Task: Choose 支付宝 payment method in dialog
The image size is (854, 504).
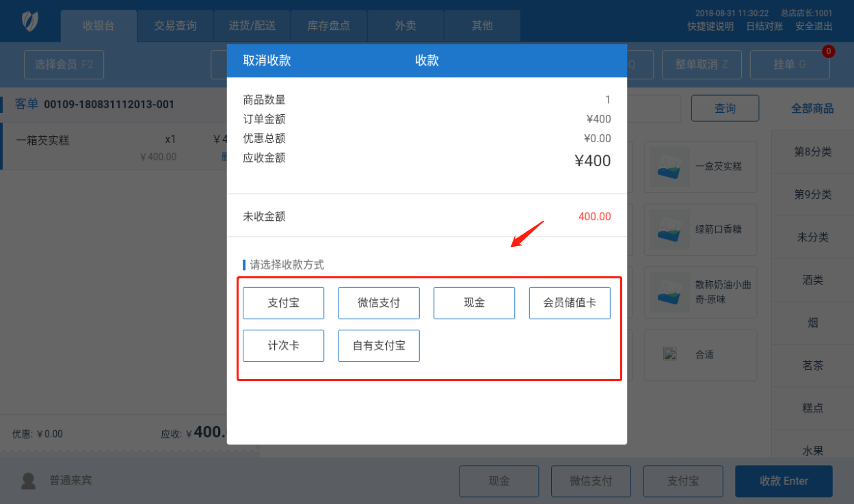Action: (x=283, y=303)
